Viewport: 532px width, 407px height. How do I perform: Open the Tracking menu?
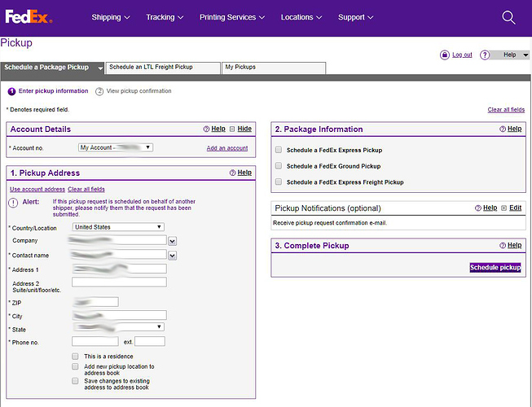[x=165, y=17]
